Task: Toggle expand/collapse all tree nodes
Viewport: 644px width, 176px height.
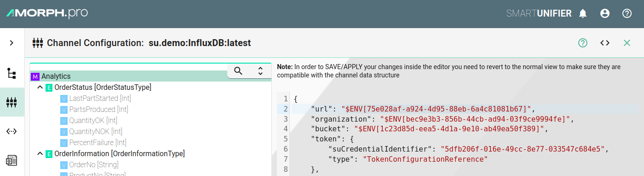Action: coord(260,71)
